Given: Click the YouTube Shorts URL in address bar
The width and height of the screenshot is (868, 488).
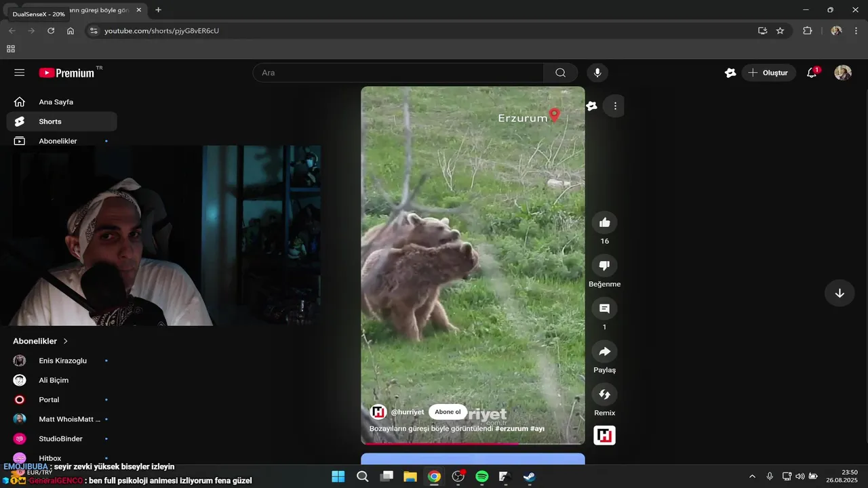Looking at the screenshot, I should pos(161,30).
